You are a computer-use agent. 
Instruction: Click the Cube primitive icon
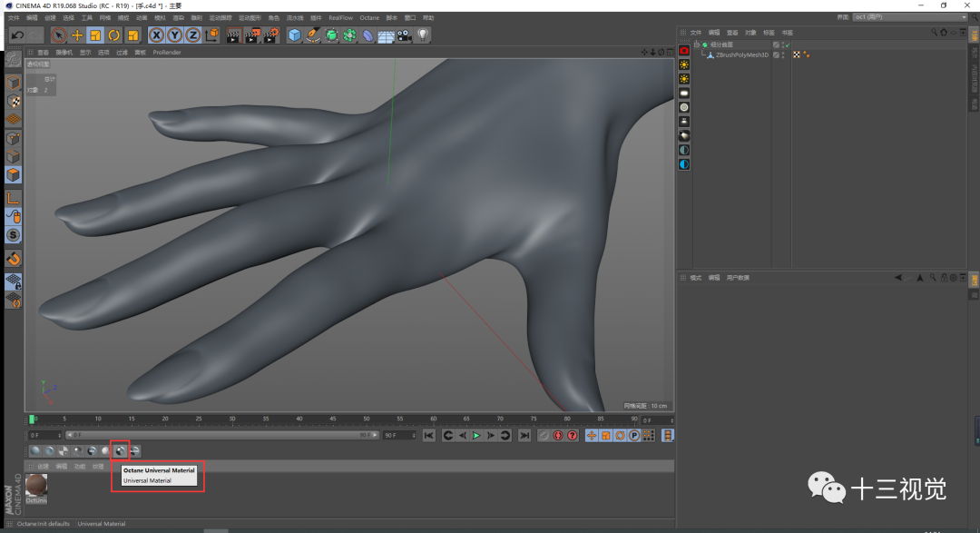click(x=294, y=35)
